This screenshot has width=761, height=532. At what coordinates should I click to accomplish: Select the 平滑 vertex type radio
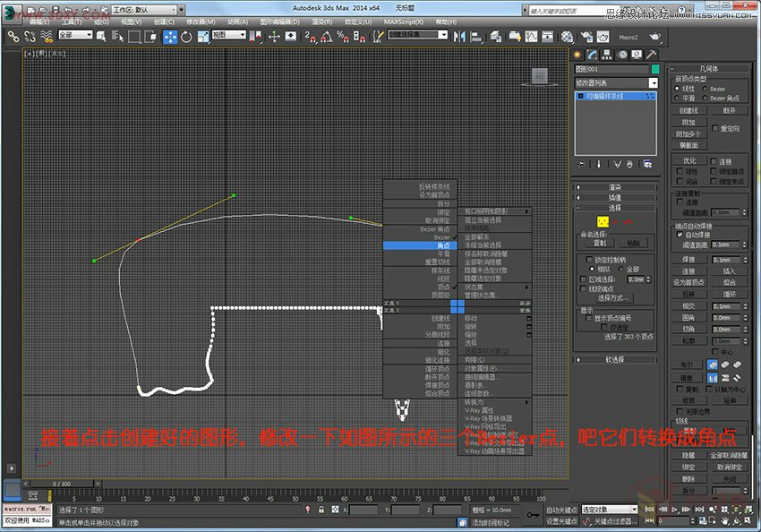click(677, 98)
